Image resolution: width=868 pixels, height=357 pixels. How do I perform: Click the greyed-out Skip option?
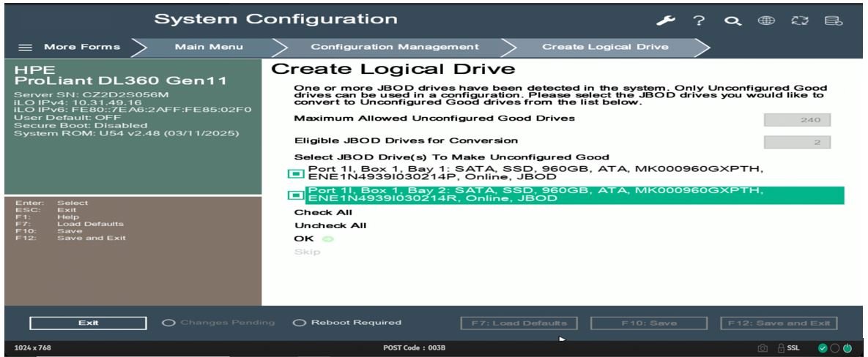point(307,252)
